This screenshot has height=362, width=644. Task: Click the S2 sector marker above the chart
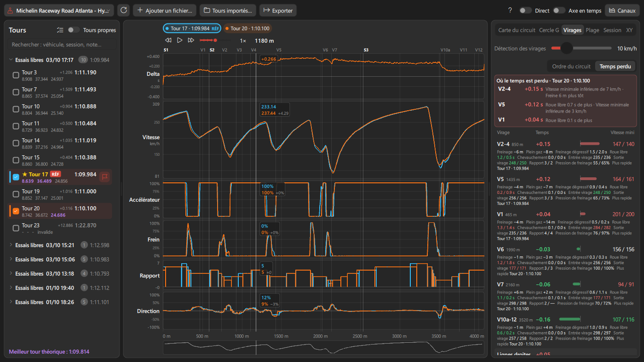(x=212, y=50)
